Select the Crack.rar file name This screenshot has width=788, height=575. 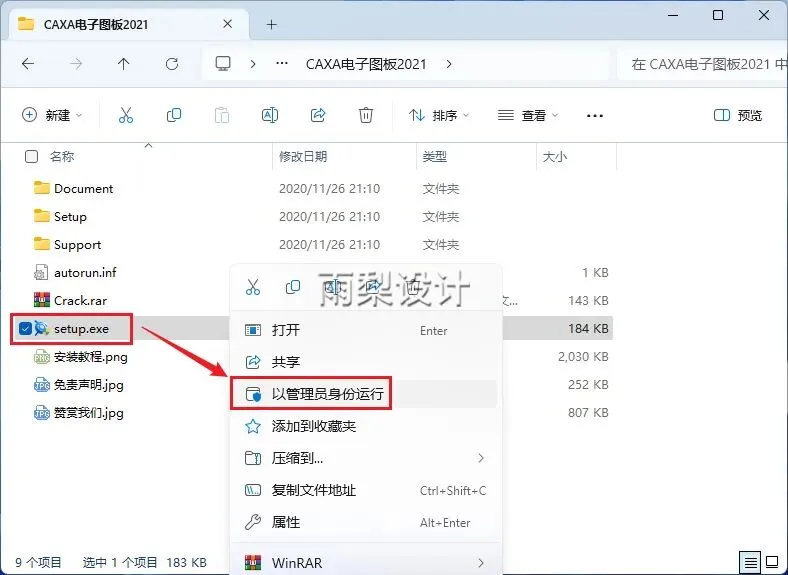point(80,301)
